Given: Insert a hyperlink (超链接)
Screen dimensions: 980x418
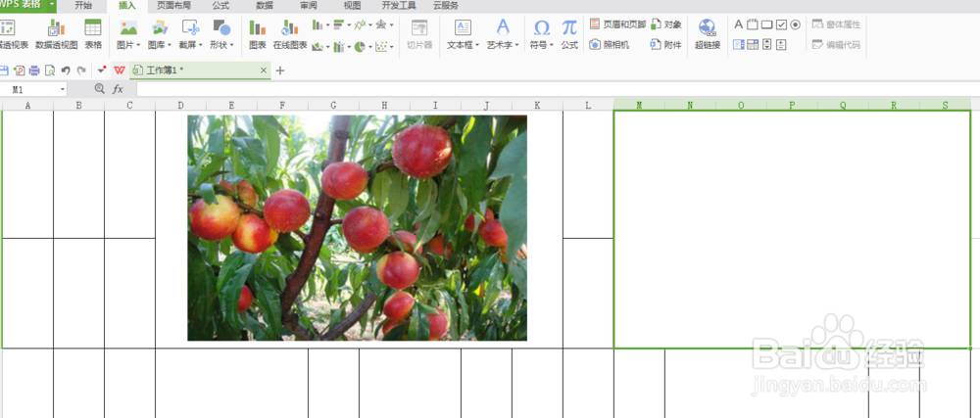Looking at the screenshot, I should tap(708, 34).
